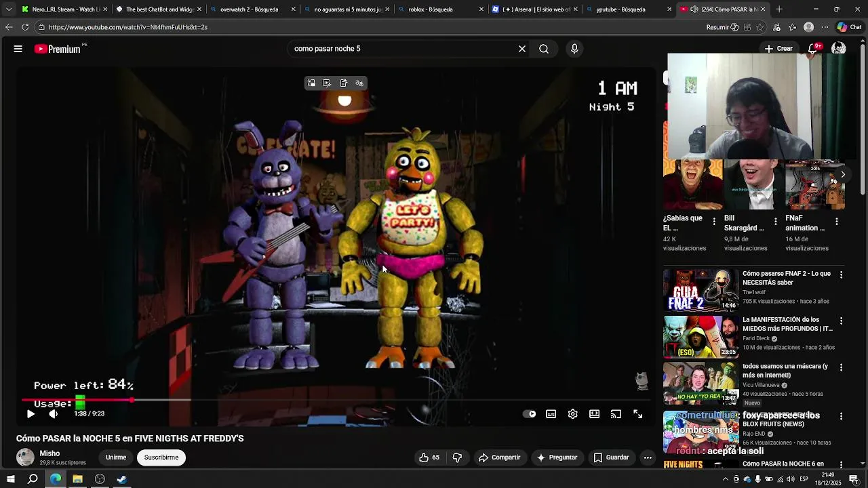Enter video fullscreen mode

(x=638, y=414)
